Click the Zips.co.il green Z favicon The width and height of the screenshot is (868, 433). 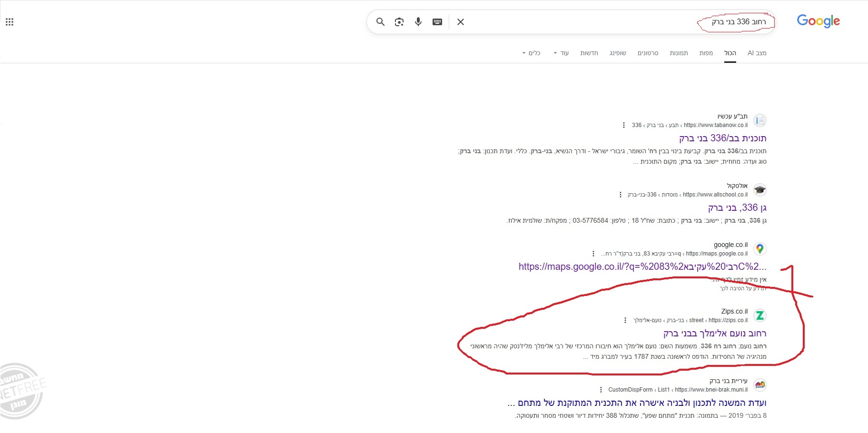pyautogui.click(x=760, y=315)
